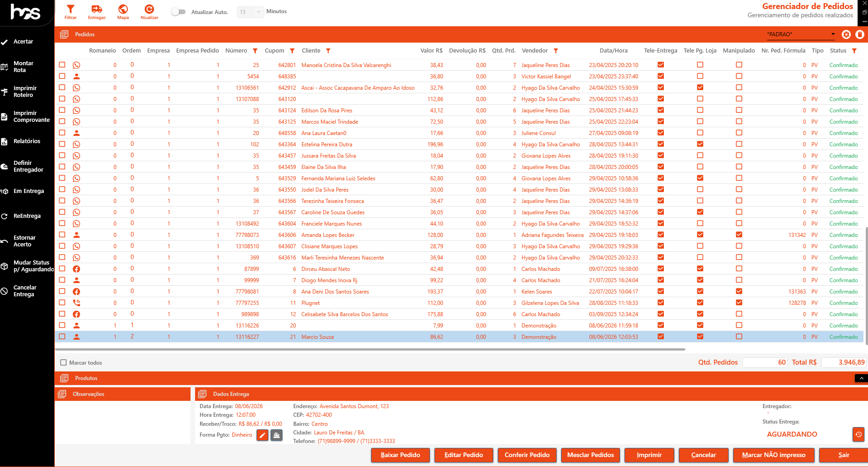Toggle the Atualizar Auto. switch
The height and width of the screenshot is (467, 868).
pyautogui.click(x=178, y=12)
